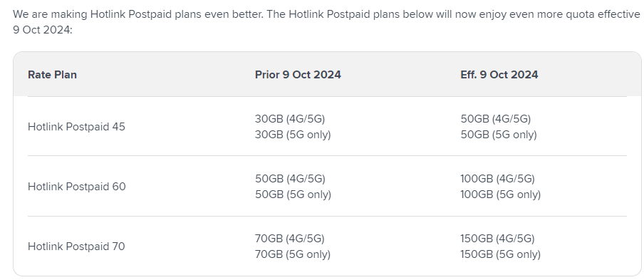
Task: Click the Prior 9 Oct 2024 header
Action: point(298,75)
